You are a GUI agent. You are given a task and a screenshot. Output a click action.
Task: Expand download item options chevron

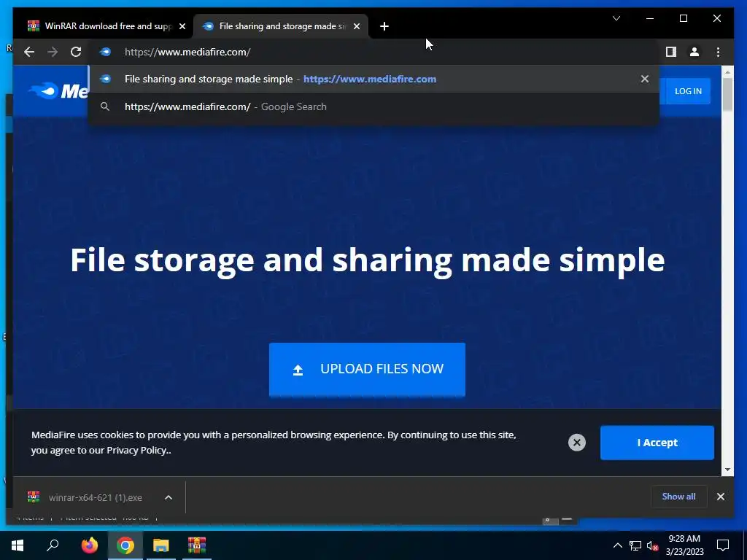pos(169,497)
